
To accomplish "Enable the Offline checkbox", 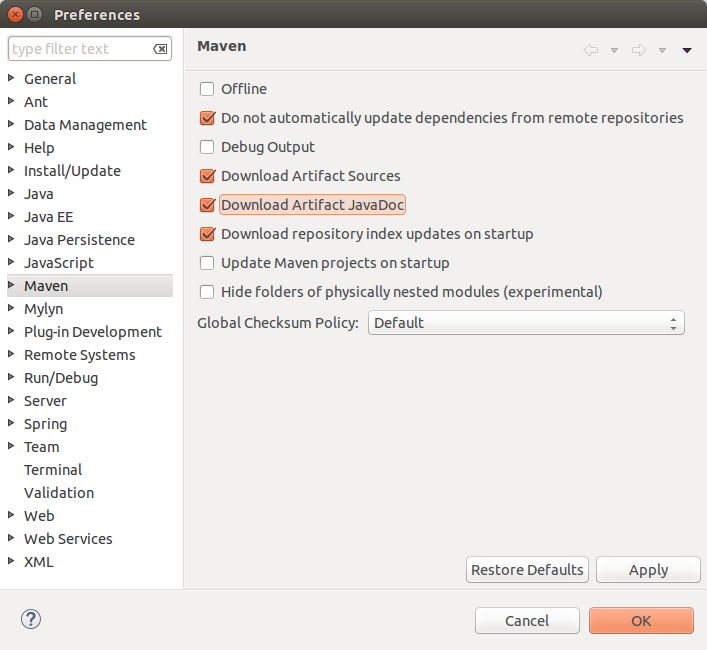I will point(208,89).
